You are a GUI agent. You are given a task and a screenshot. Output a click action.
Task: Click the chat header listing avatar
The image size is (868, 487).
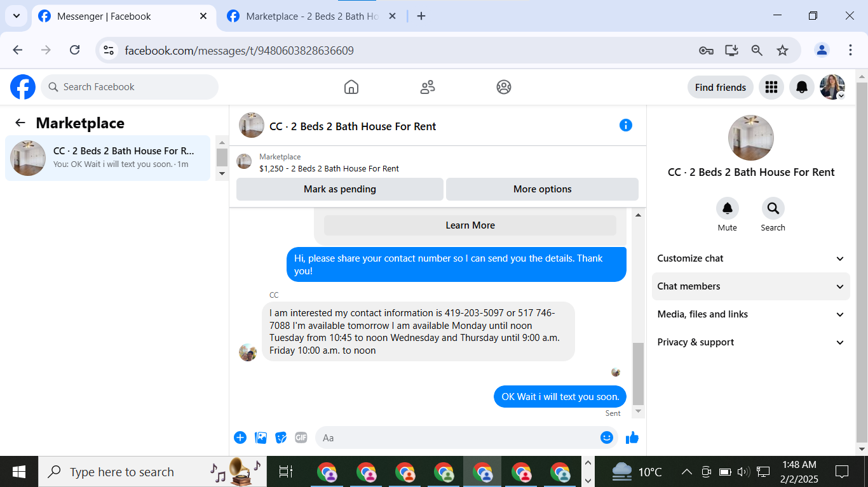(x=252, y=125)
